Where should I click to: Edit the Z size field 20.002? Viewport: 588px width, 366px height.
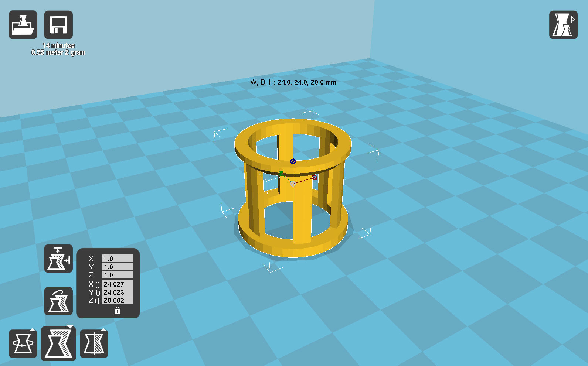(118, 300)
